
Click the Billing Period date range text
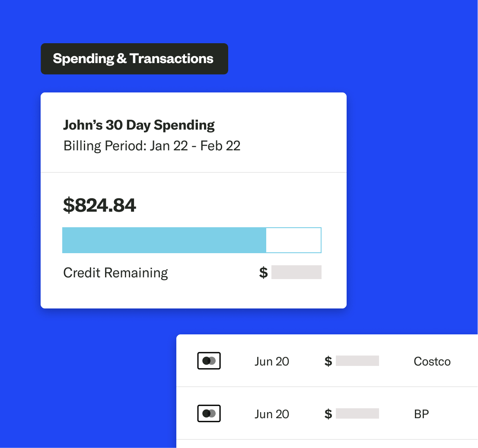[152, 146]
